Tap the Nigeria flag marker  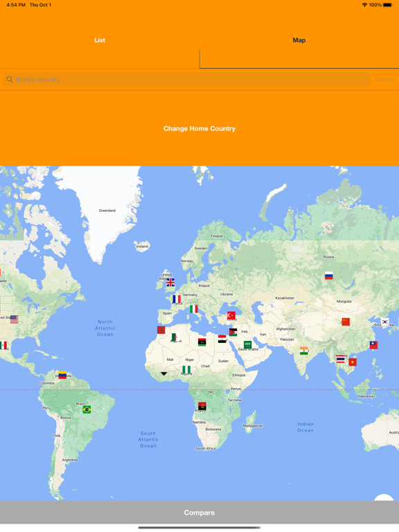tap(186, 369)
